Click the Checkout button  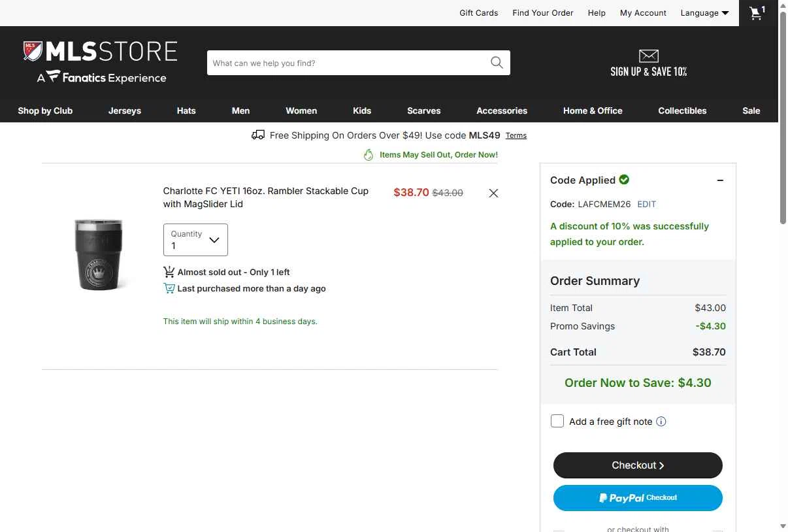click(638, 465)
